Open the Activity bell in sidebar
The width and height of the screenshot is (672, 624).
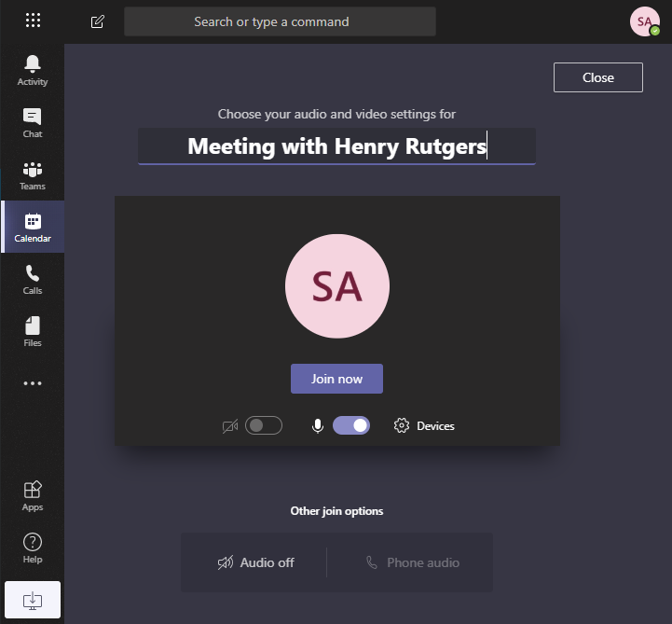[x=33, y=70]
